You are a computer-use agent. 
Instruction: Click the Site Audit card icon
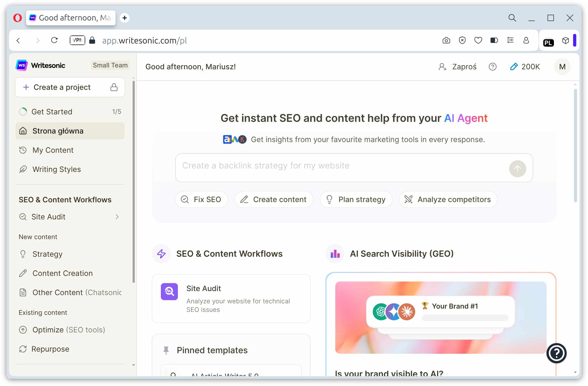tap(169, 291)
